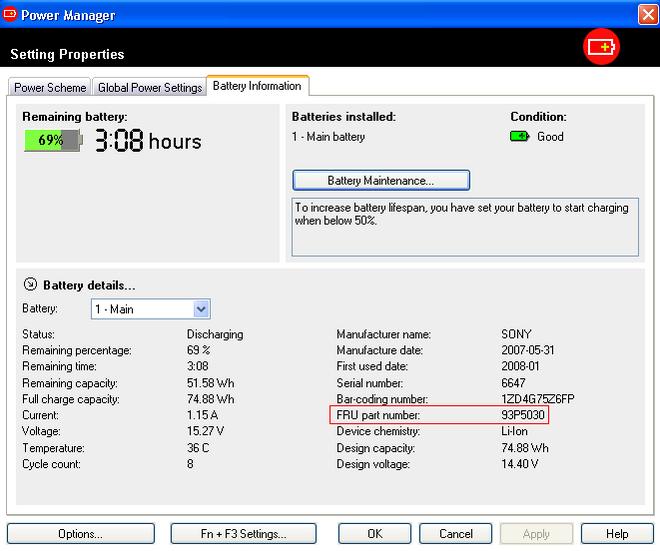Select the Battery Information tab
Screen dimensions: 660x551
[x=257, y=86]
